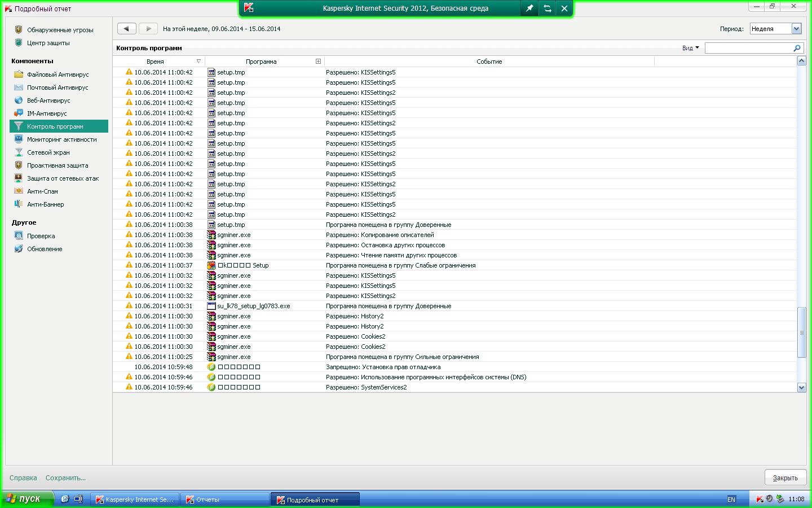Image resolution: width=812 pixels, height=508 pixels.
Task: Click the Anti-Spam sidebar icon
Action: pyautogui.click(x=19, y=191)
